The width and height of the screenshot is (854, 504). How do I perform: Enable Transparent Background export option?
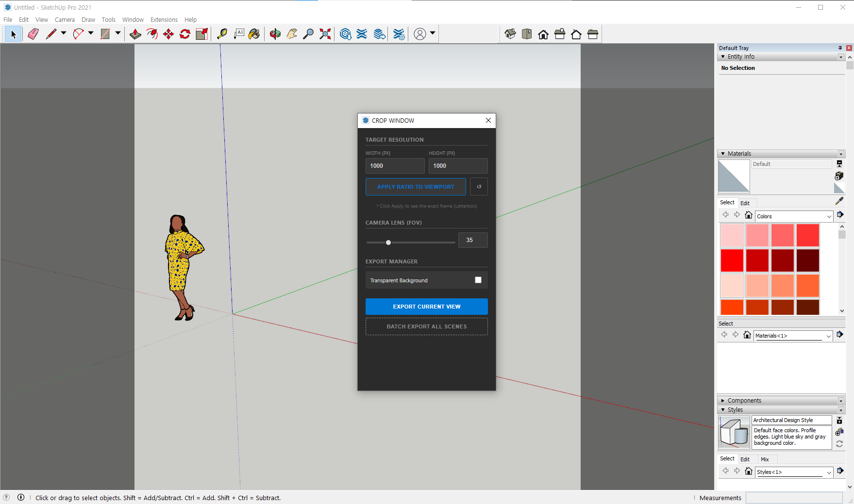478,280
